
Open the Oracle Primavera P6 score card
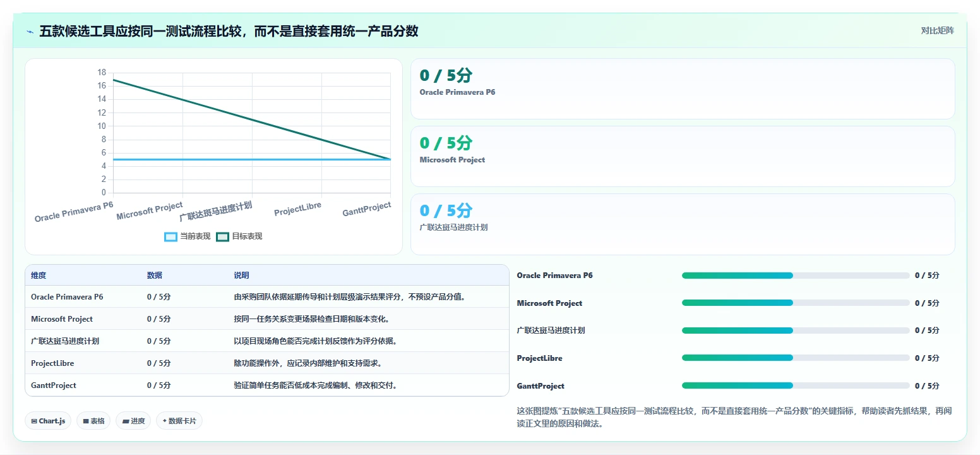[x=683, y=88]
